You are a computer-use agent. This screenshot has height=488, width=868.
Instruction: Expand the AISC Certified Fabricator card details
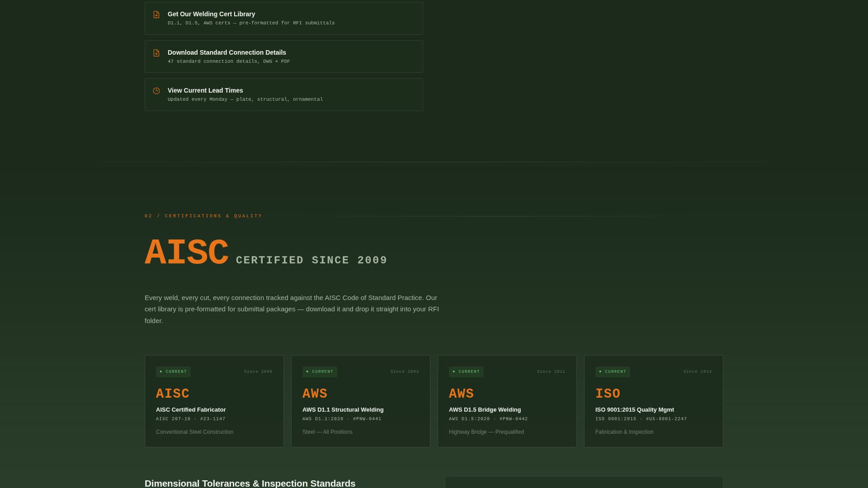[x=214, y=401]
